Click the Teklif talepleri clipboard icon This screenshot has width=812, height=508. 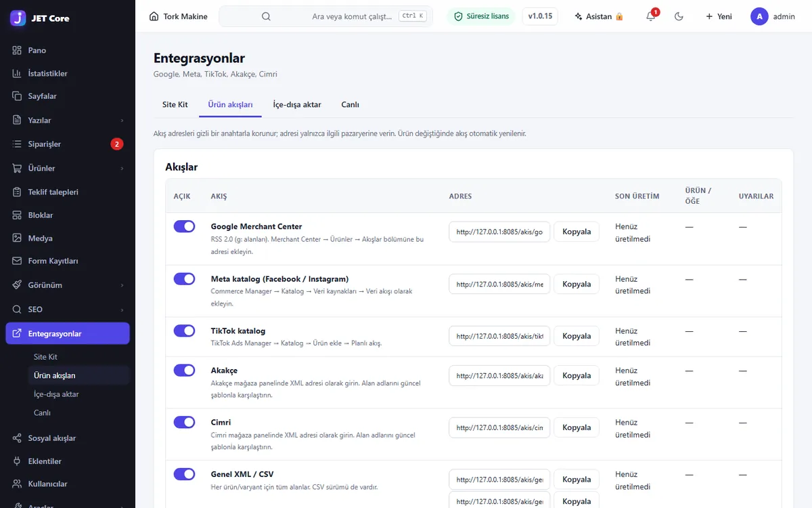point(17,192)
